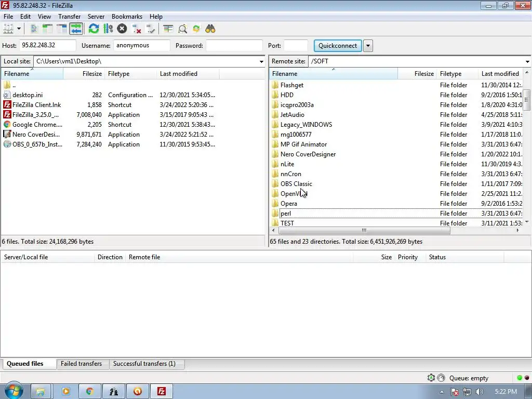This screenshot has width=532, height=399.
Task: Click the Password input field
Action: [234, 46]
